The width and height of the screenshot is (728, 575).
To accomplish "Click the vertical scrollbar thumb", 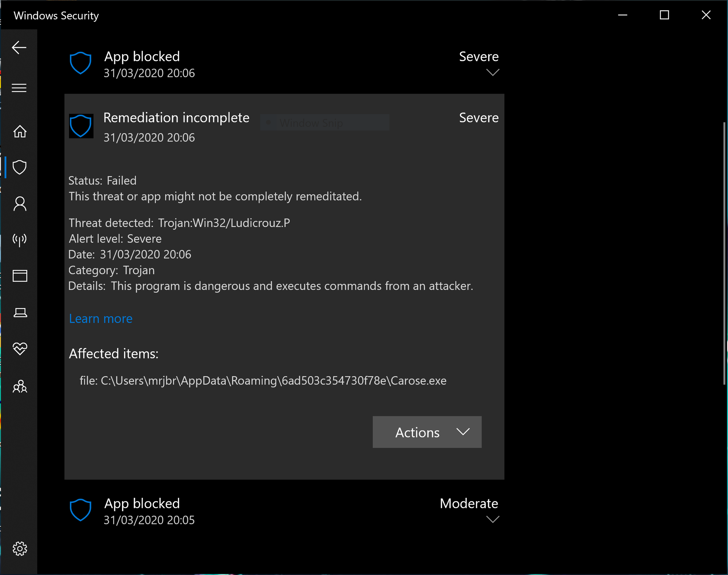I will [x=724, y=253].
